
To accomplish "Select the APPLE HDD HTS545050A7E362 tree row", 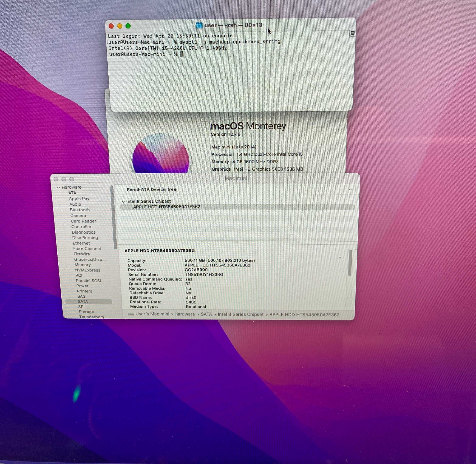I will tap(238, 207).
